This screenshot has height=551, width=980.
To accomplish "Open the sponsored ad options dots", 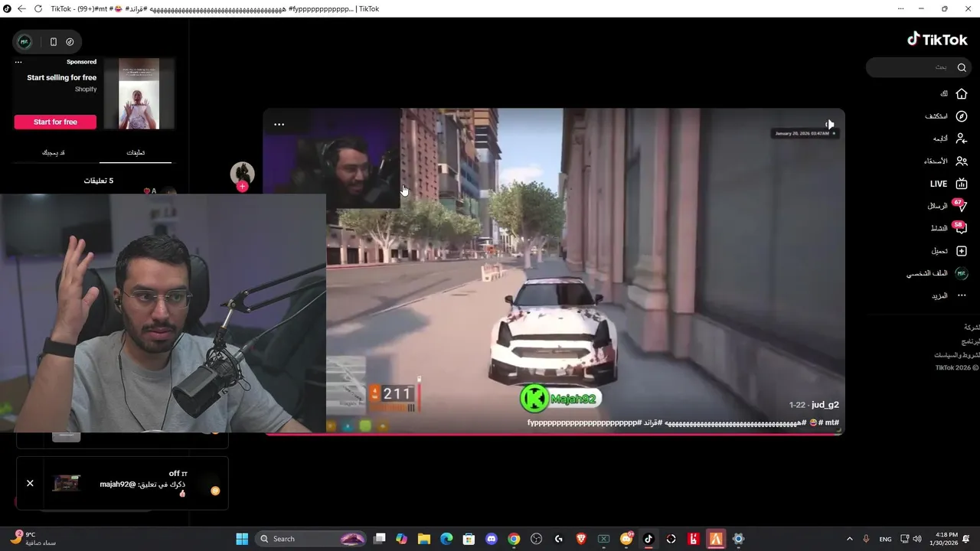I will point(18,62).
